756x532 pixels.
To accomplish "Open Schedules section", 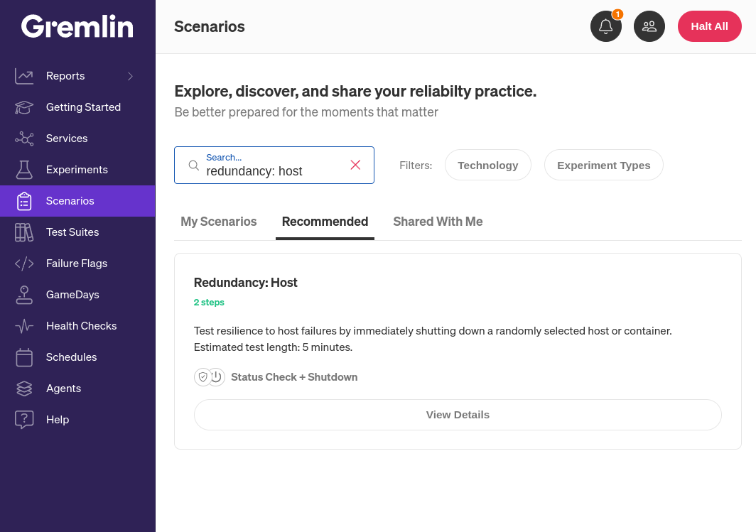I will point(77,357).
